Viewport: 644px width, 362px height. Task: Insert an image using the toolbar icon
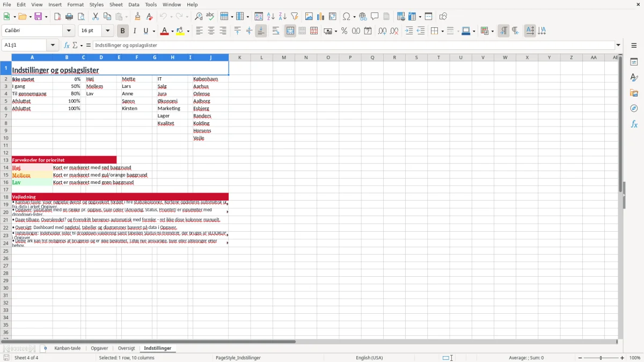[x=309, y=17]
